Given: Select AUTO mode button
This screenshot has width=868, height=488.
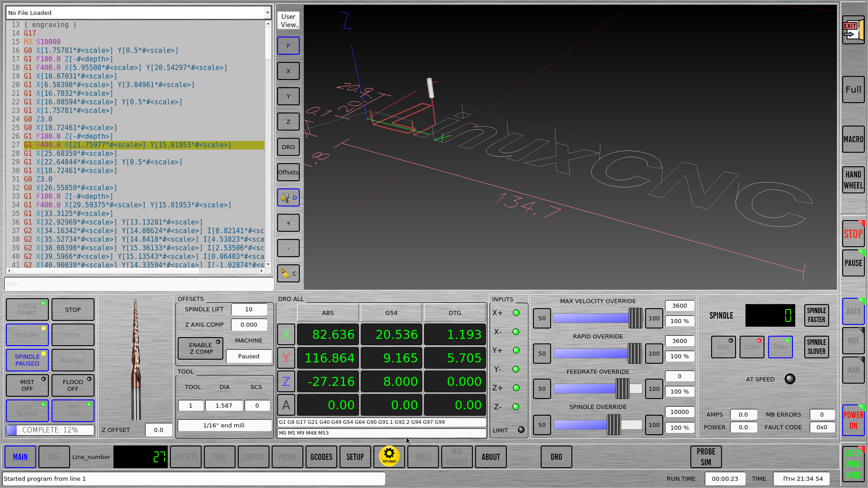Looking at the screenshot, I should coord(853,311).
